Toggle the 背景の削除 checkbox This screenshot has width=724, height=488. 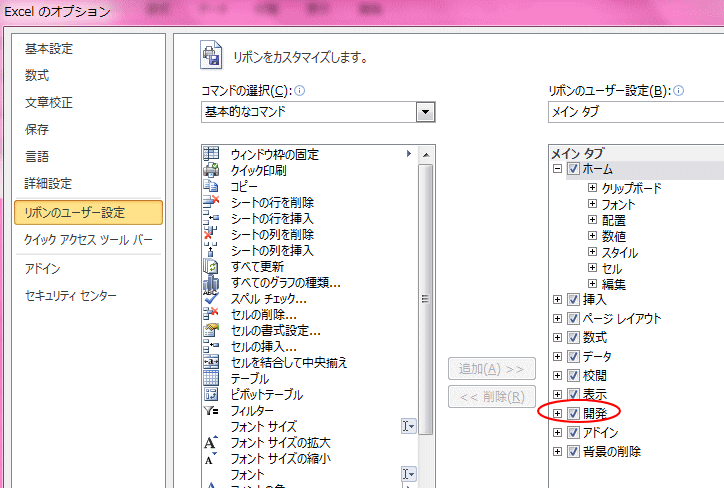coord(573,452)
